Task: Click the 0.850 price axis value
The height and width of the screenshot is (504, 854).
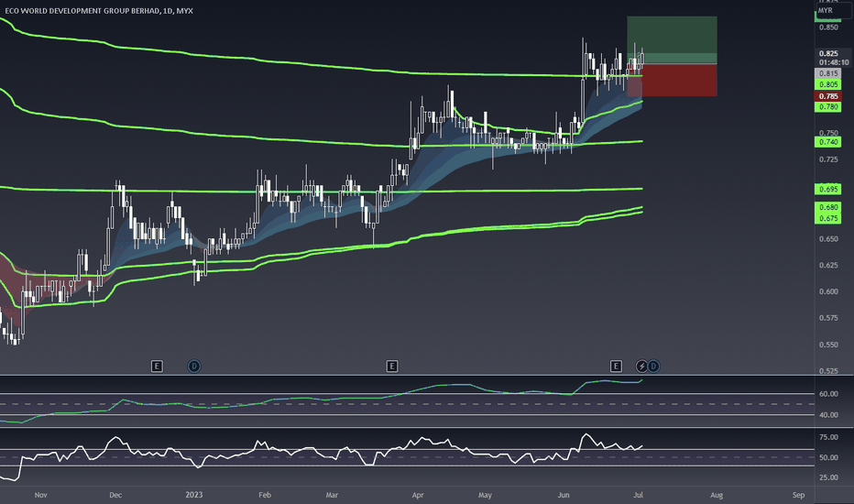Action: (828, 27)
